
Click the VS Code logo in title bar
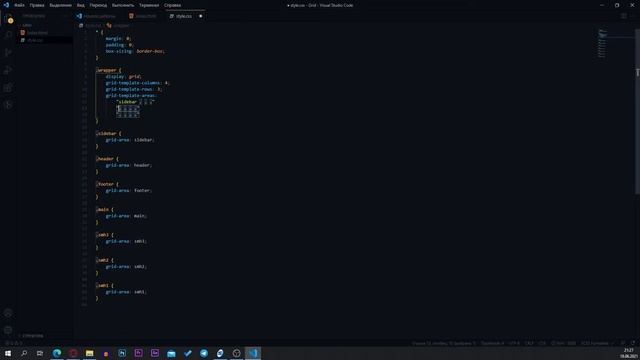pos(6,5)
